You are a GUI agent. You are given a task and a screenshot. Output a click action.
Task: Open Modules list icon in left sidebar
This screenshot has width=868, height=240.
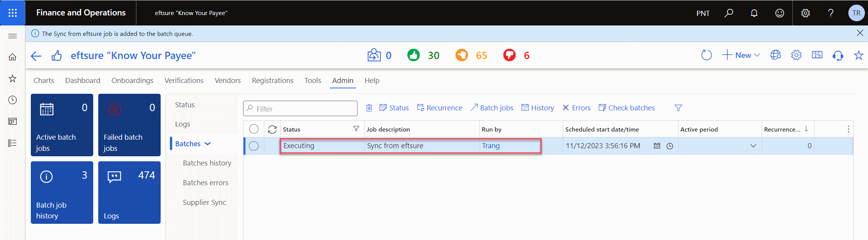click(x=13, y=143)
